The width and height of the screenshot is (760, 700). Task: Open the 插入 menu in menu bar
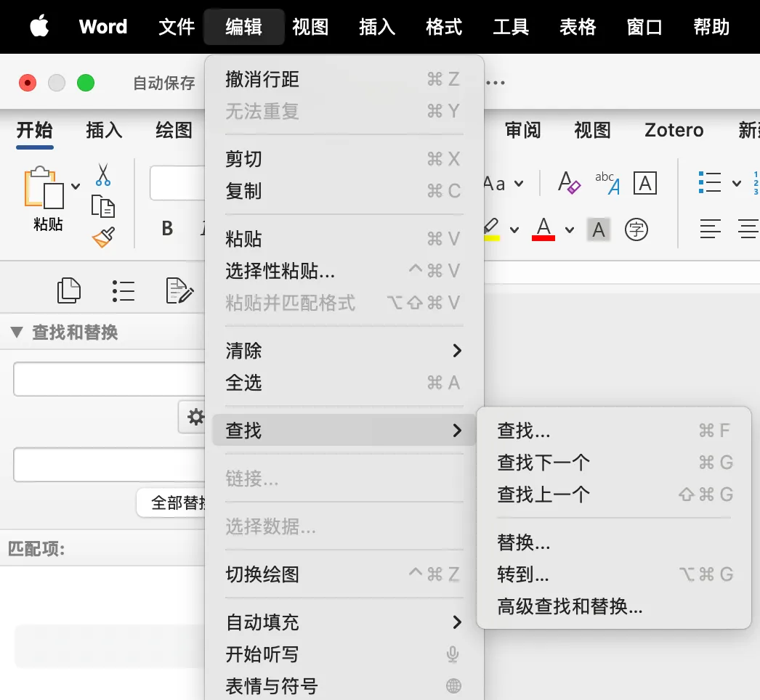pyautogui.click(x=377, y=26)
